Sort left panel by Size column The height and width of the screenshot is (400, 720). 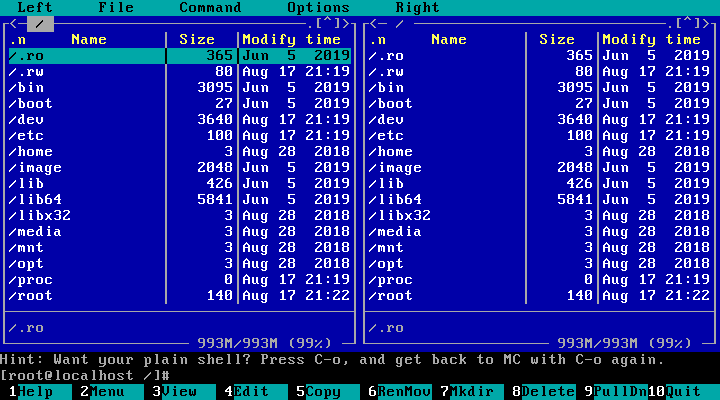(x=197, y=39)
